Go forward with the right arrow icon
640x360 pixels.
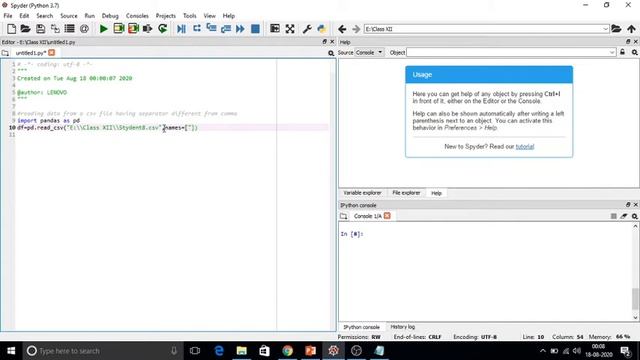[356, 29]
